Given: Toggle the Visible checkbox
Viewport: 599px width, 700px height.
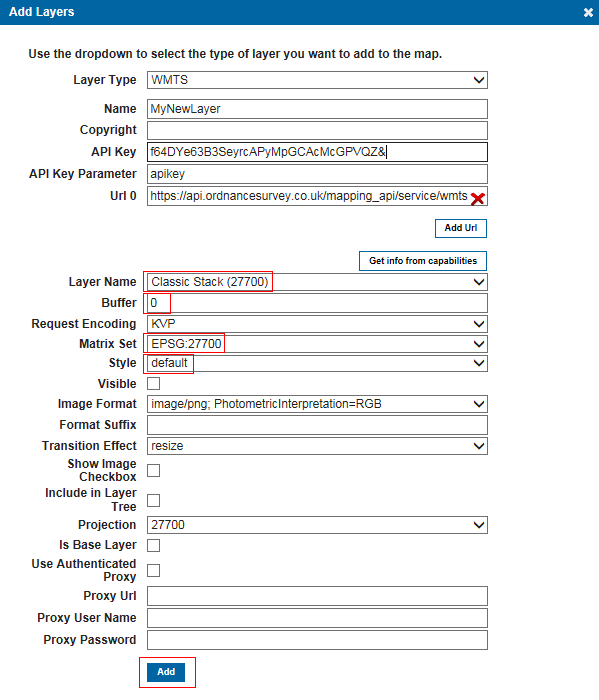Looking at the screenshot, I should [154, 383].
